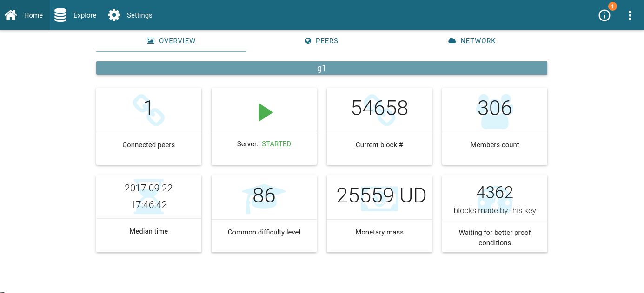Click the Home house icon
The width and height of the screenshot is (644, 293).
(11, 15)
